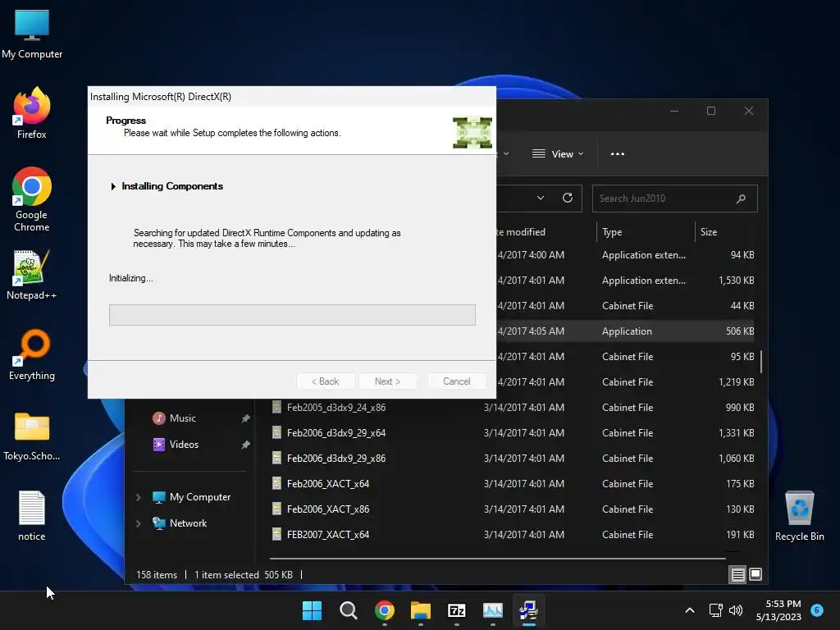Open the Recycle Bin
Image resolution: width=840 pixels, height=630 pixels.
pyautogui.click(x=799, y=515)
